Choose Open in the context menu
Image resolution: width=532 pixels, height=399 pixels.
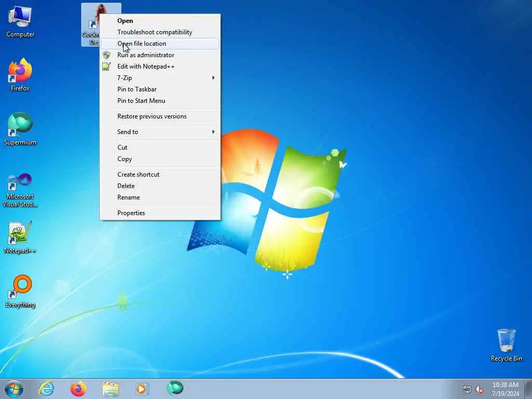[x=160, y=21]
